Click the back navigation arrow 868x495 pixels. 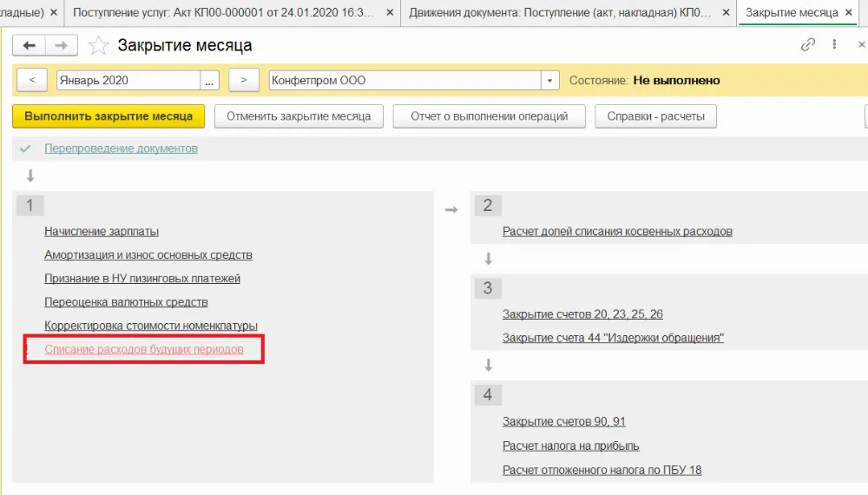[x=30, y=46]
